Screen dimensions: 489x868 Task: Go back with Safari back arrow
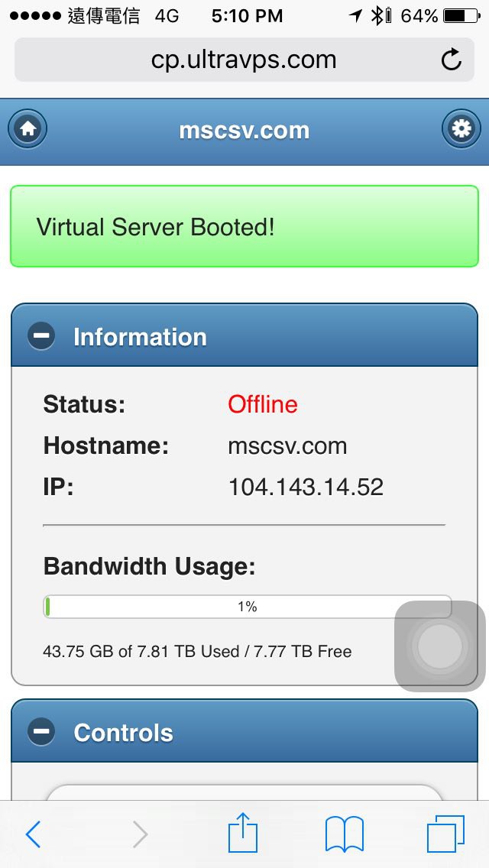click(33, 834)
